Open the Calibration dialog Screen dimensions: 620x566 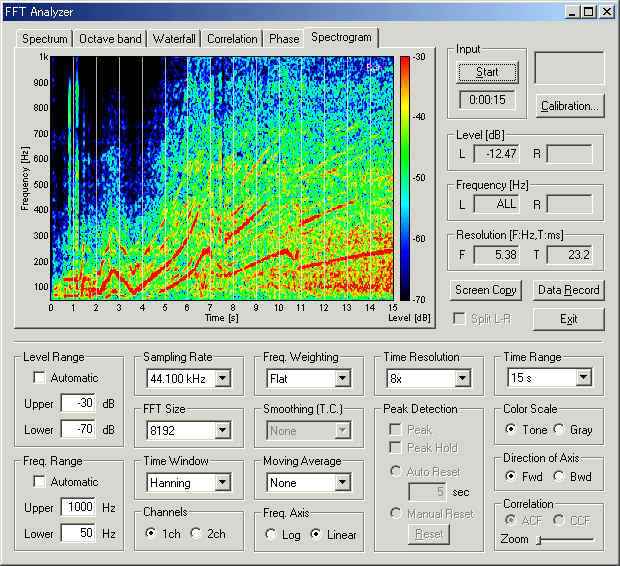[570, 106]
